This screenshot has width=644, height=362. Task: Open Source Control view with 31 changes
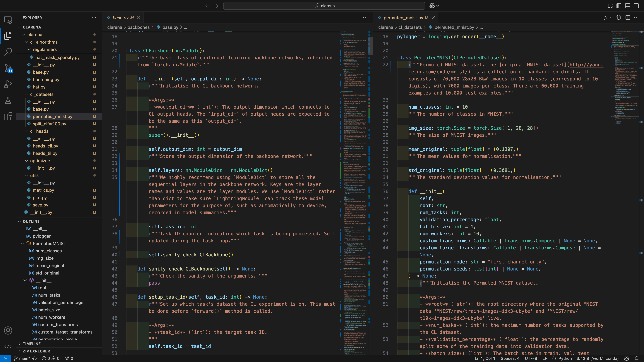point(8,68)
